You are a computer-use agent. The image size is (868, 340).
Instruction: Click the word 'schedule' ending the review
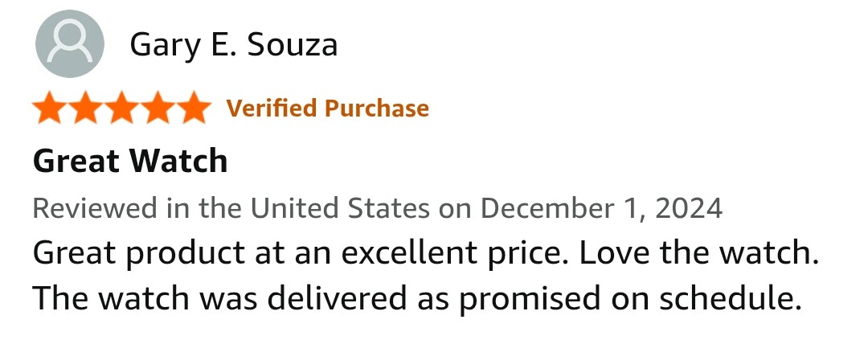[x=730, y=298]
